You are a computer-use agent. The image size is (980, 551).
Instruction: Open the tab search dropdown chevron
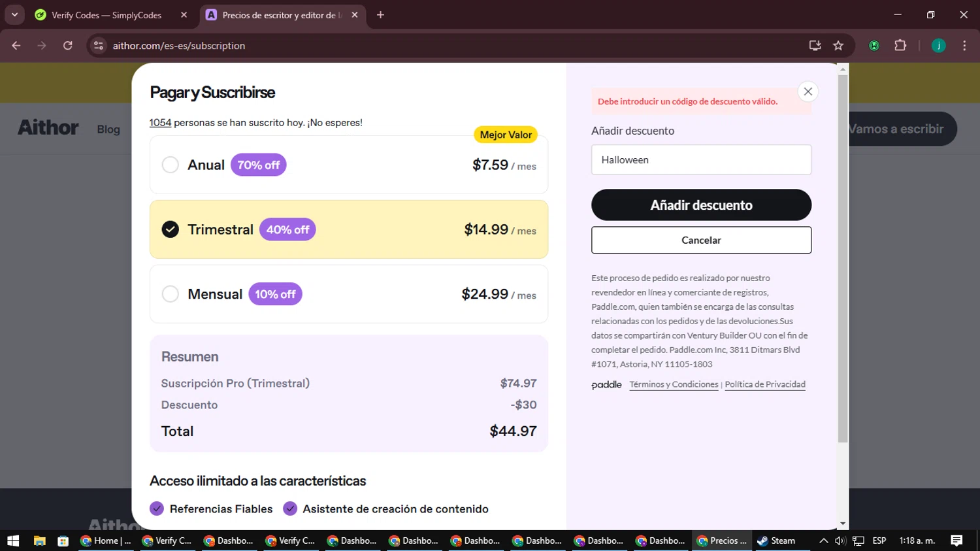click(14, 14)
